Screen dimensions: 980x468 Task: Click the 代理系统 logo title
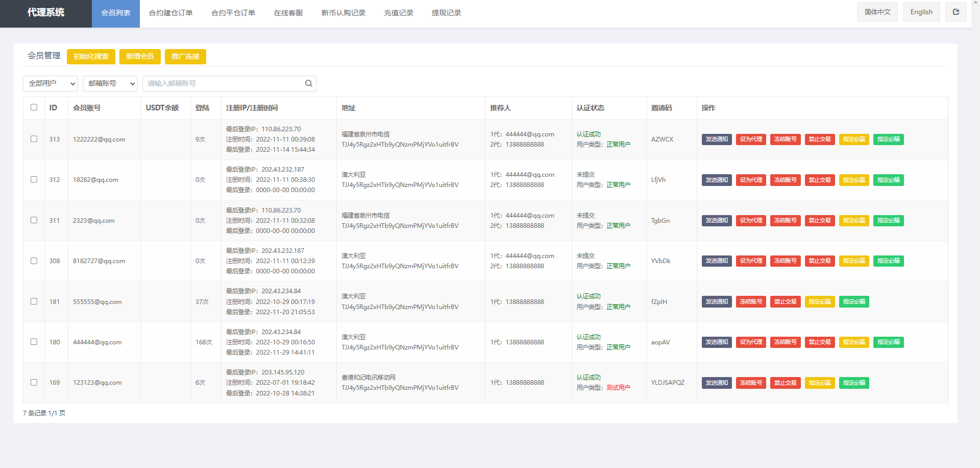pyautogui.click(x=46, y=12)
